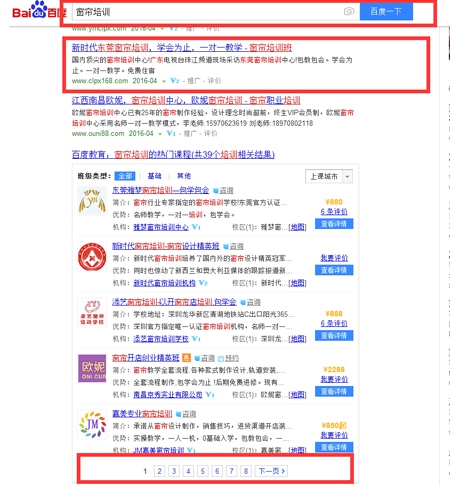Click V2 badge beside 新时代窗帘培训机构
Screen dimensions: 450x486
pyautogui.click(x=203, y=283)
